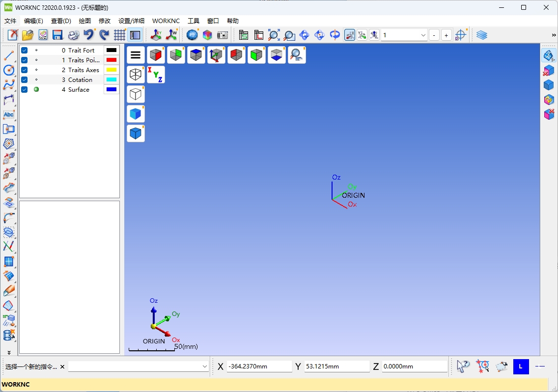Click the Undo arrow in toolbar
The height and width of the screenshot is (392, 558).
[x=88, y=35]
